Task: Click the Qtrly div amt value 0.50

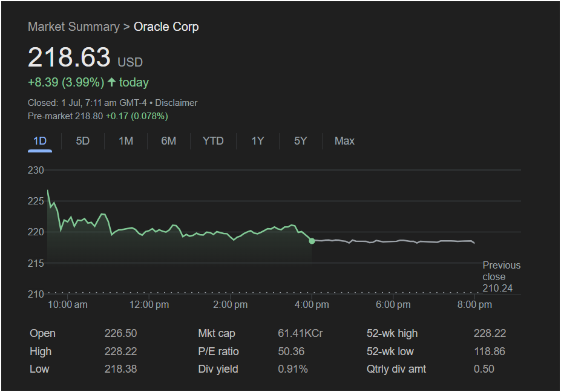Action: 484,369
